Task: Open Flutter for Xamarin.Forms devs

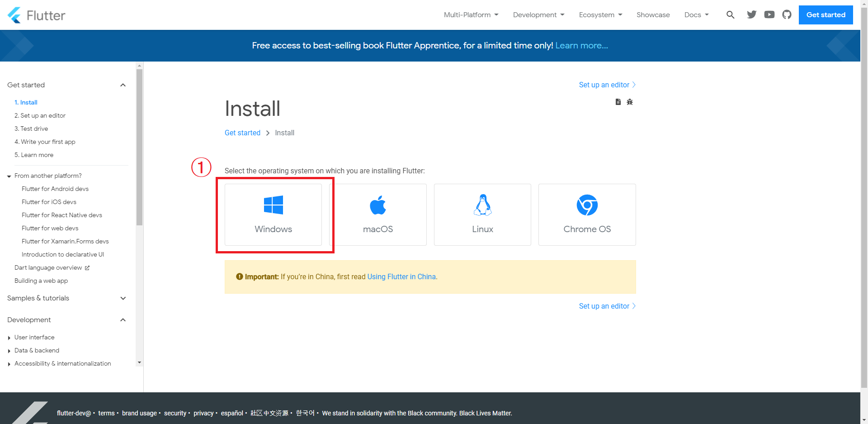Action: tap(65, 241)
